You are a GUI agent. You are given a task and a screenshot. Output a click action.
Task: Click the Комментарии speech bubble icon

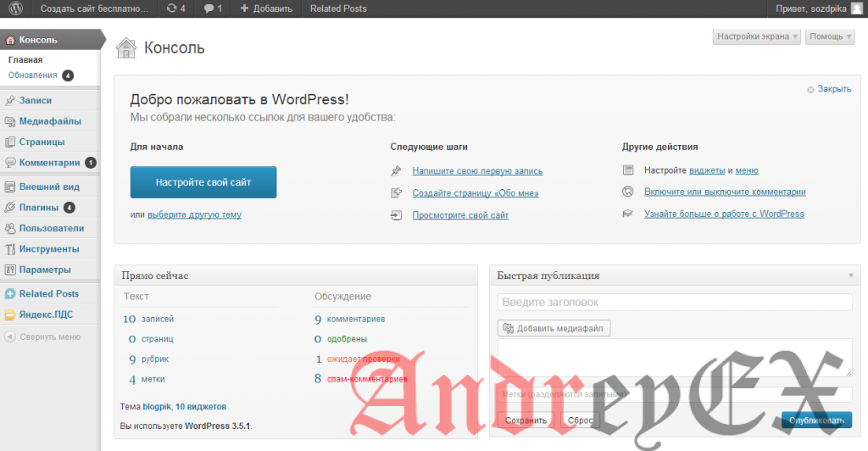(x=10, y=163)
